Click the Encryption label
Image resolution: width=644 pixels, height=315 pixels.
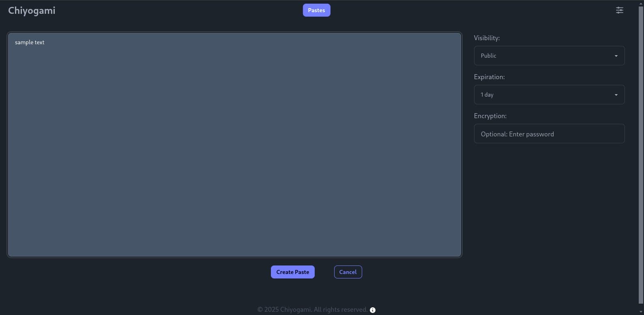tap(490, 116)
